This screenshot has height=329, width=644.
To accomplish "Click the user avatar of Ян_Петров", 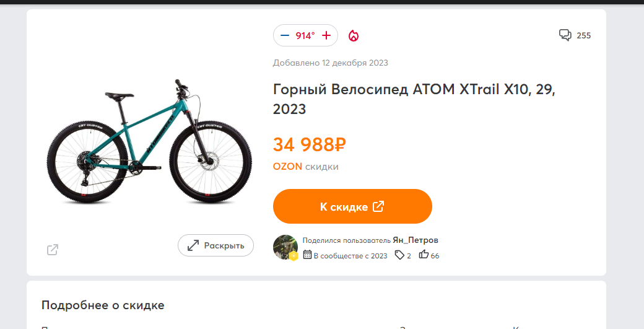I will 285,247.
